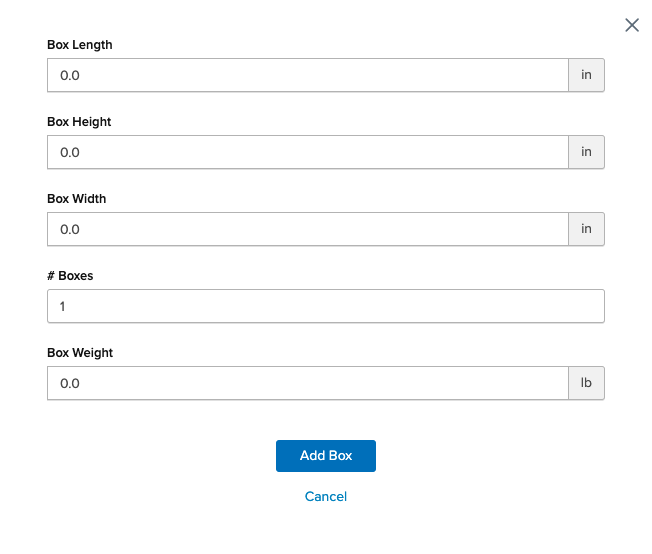Screen dimensions: 652x554
Task: Click the 'Box Width' label text
Action: pyautogui.click(x=77, y=199)
